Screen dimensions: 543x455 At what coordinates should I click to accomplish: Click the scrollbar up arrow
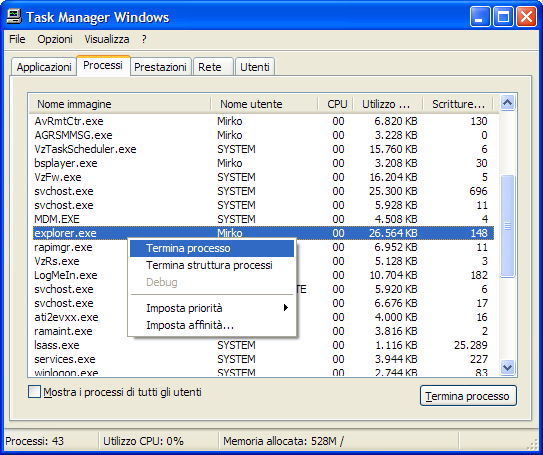507,102
